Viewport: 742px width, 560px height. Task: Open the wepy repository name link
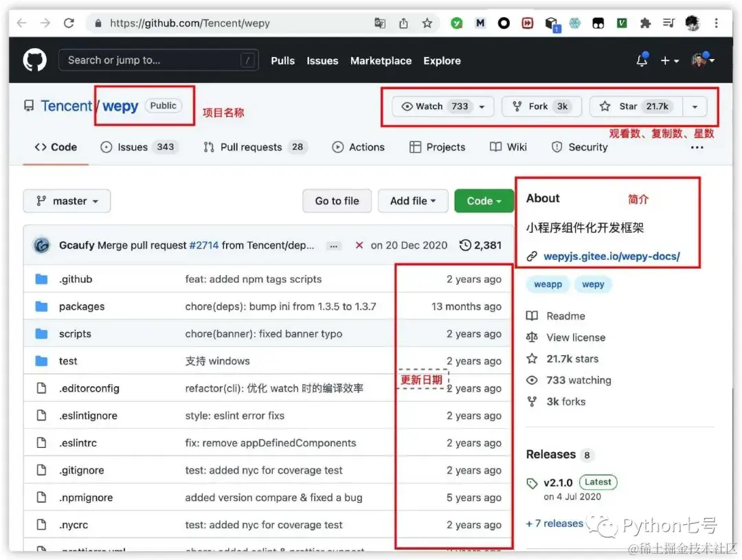pyautogui.click(x=120, y=106)
